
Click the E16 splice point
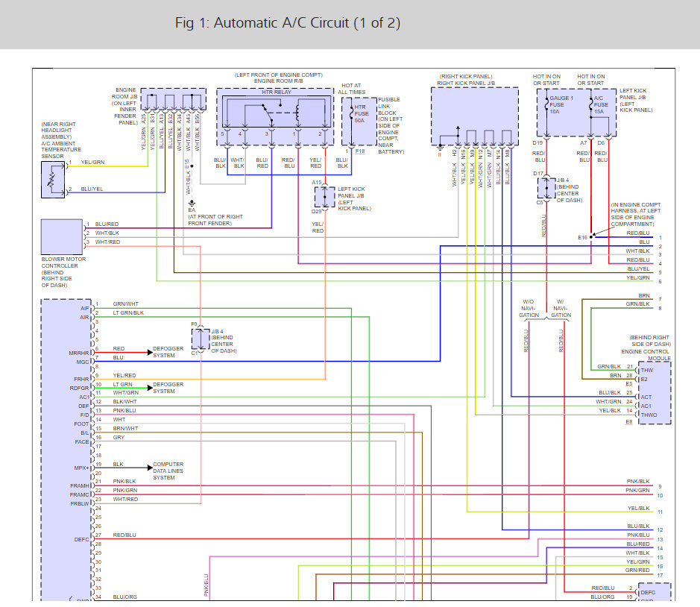point(591,236)
